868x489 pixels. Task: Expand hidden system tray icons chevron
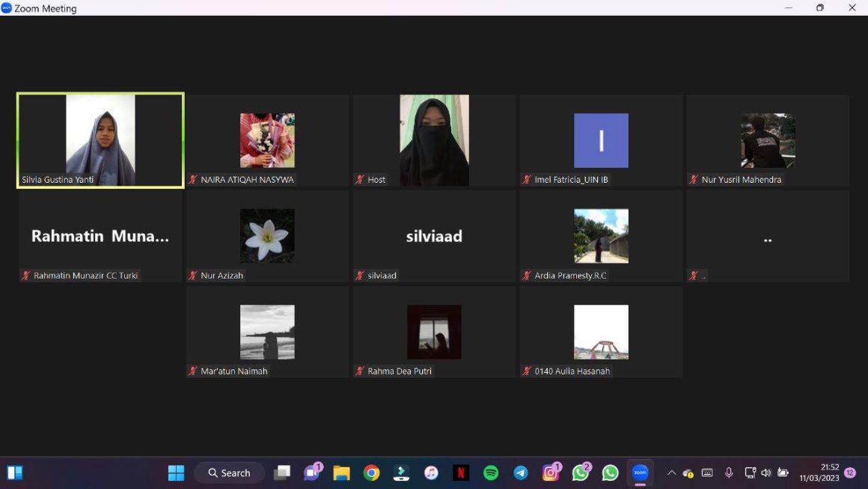671,473
